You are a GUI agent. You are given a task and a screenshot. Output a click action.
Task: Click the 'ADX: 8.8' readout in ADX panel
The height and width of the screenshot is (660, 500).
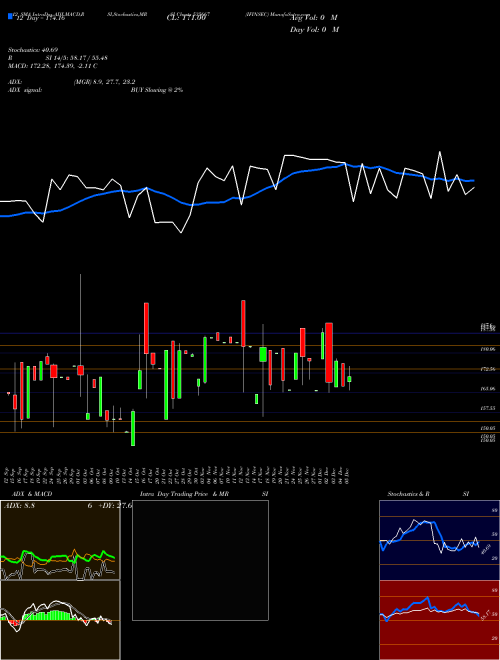click(x=19, y=506)
